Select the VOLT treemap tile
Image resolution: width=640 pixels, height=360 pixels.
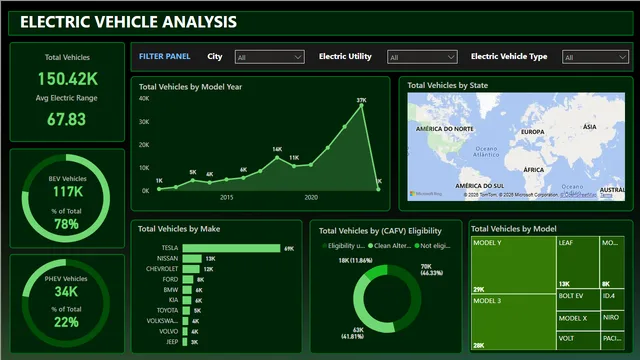[578, 340]
